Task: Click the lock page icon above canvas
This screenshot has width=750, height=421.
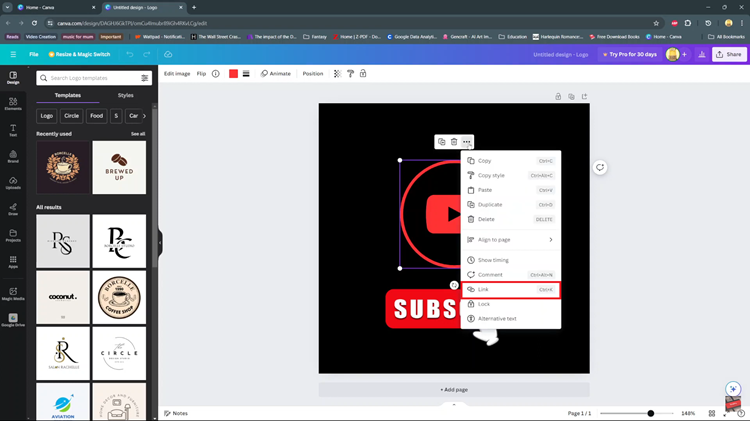Action: click(x=558, y=97)
